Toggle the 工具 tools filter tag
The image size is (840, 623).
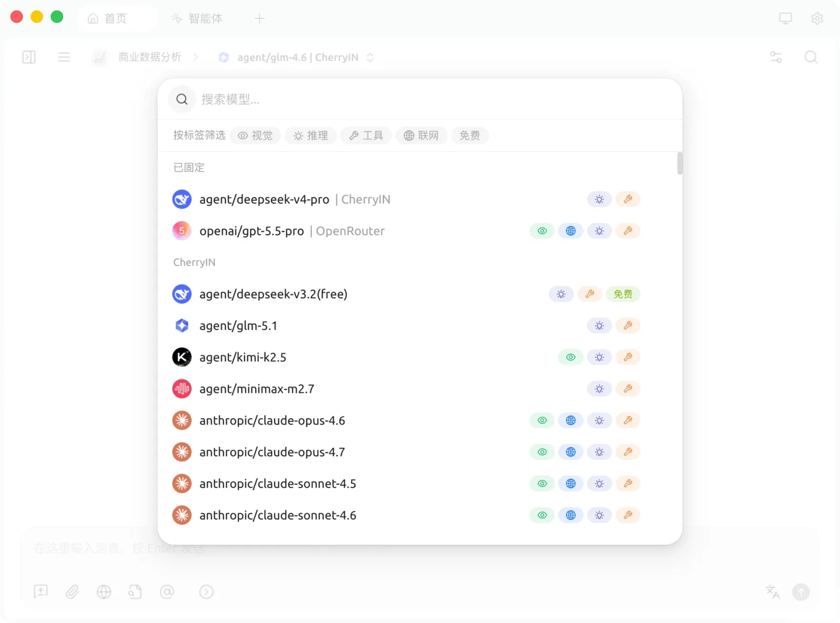pyautogui.click(x=366, y=136)
